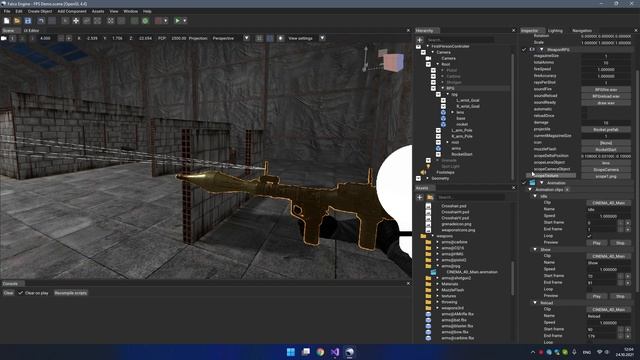Click the green circular toolbar icon
The height and width of the screenshot is (360, 640).
tap(145, 20)
